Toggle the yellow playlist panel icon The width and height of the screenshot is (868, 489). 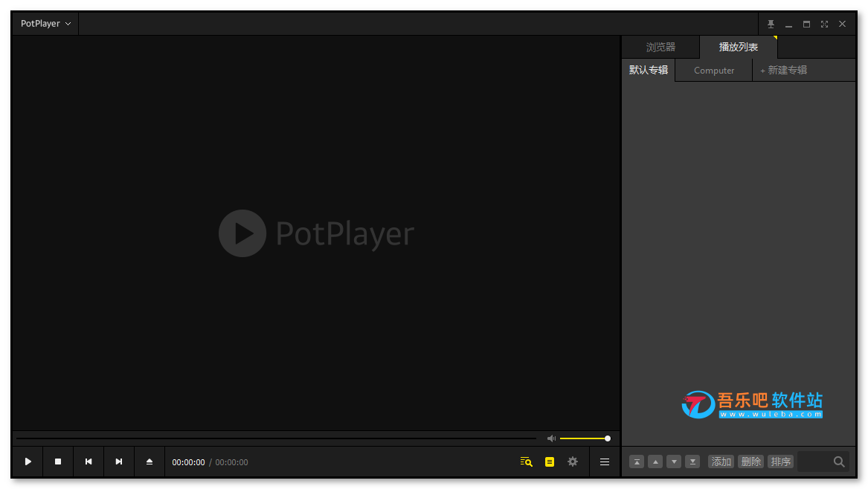pos(550,462)
